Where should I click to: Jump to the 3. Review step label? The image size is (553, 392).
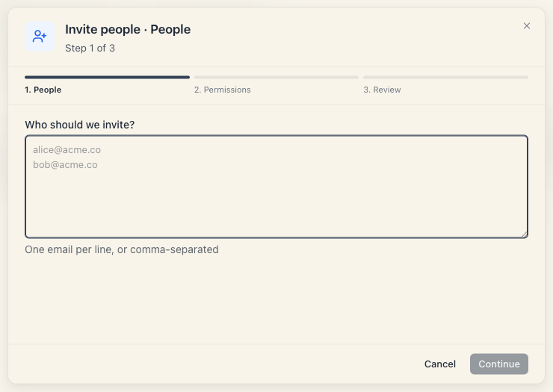[x=382, y=90]
